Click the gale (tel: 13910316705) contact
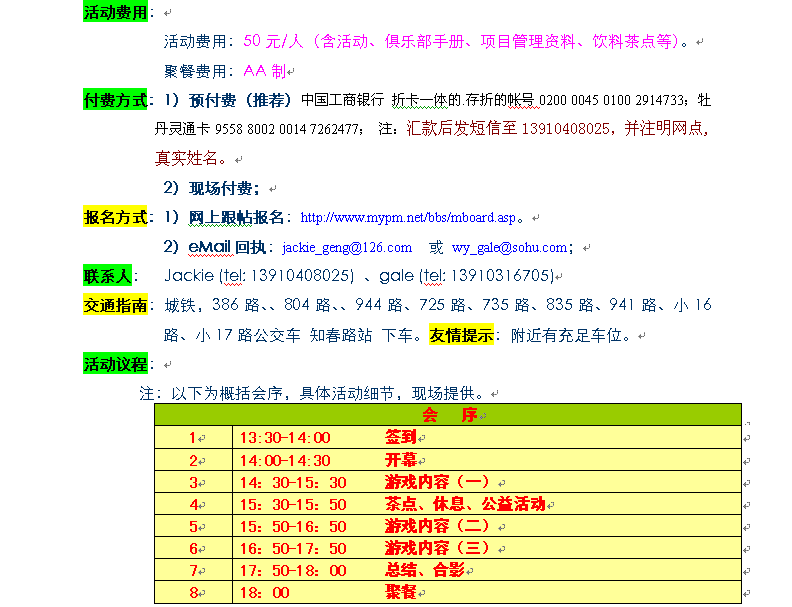This screenshot has width=792, height=607. pyautogui.click(x=467, y=276)
